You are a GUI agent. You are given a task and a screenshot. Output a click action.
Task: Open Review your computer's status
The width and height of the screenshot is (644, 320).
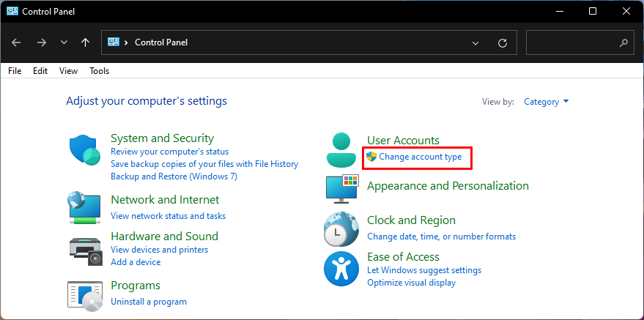click(170, 152)
